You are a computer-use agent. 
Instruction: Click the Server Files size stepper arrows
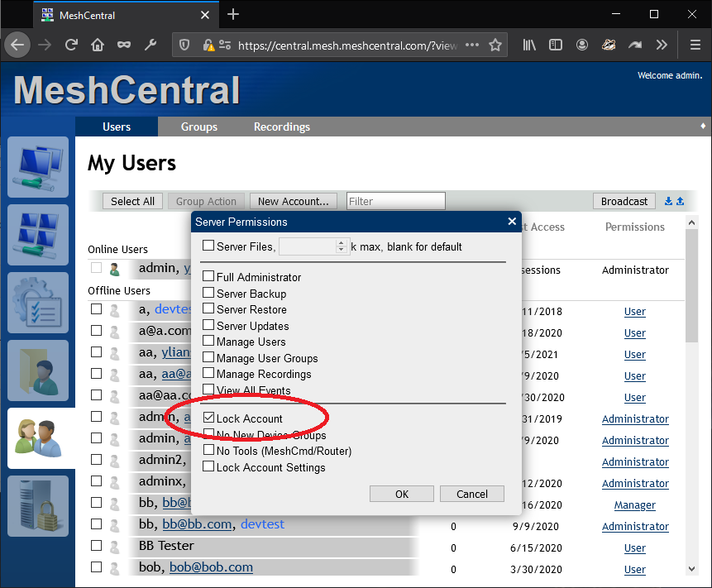click(341, 246)
